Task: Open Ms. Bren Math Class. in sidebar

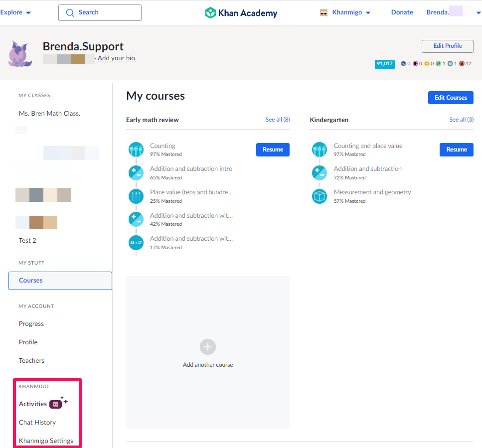Action: 49,114
